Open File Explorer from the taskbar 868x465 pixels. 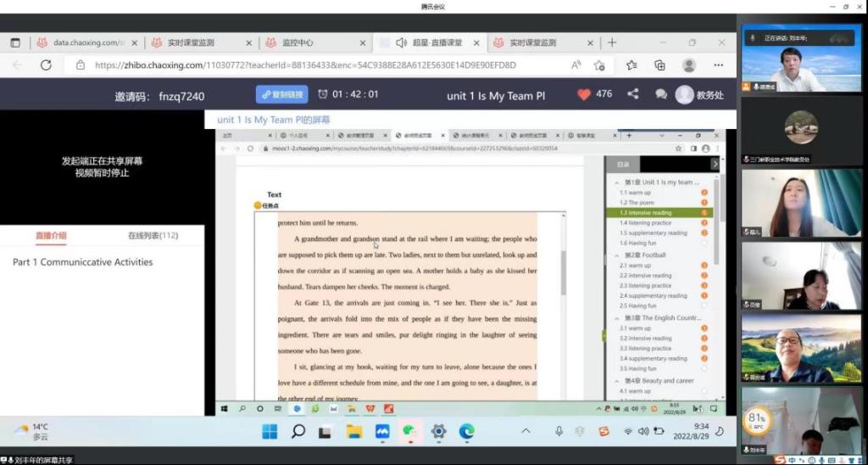coord(354,431)
